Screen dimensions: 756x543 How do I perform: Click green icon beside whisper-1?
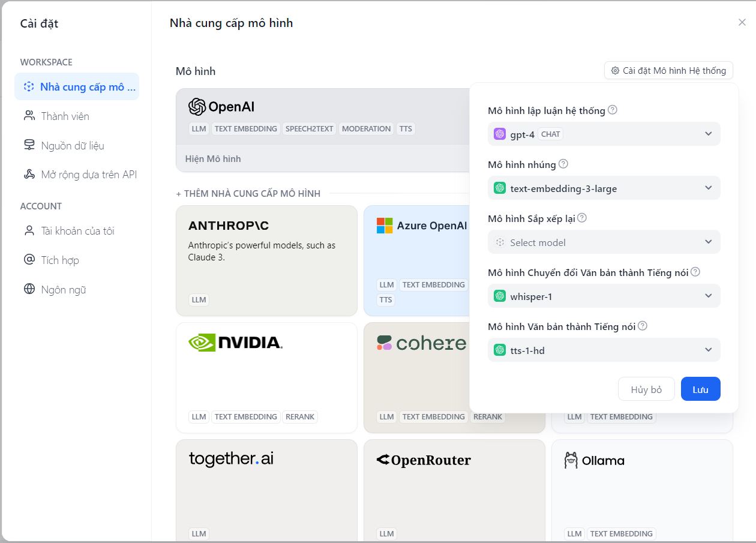coord(500,296)
